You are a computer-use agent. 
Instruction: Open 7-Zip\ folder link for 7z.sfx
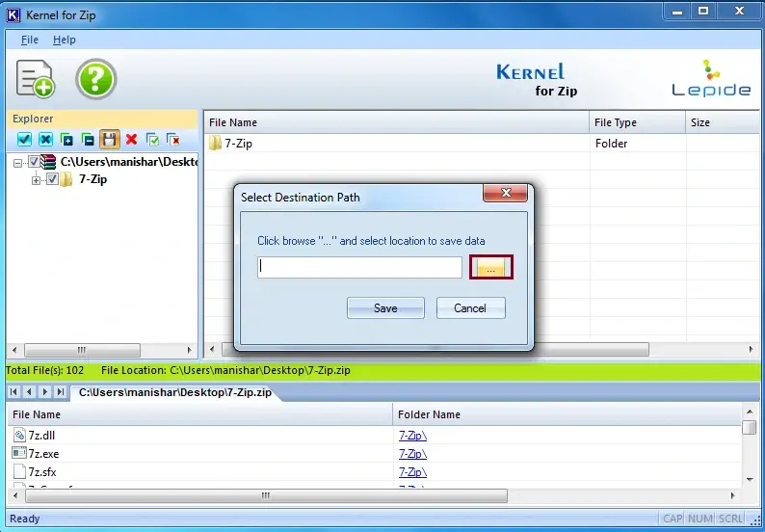coord(412,472)
